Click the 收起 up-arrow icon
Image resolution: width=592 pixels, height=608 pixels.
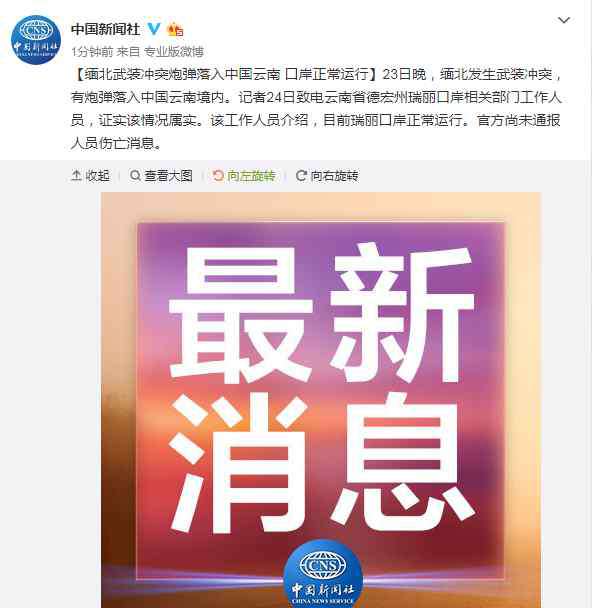[x=76, y=176]
